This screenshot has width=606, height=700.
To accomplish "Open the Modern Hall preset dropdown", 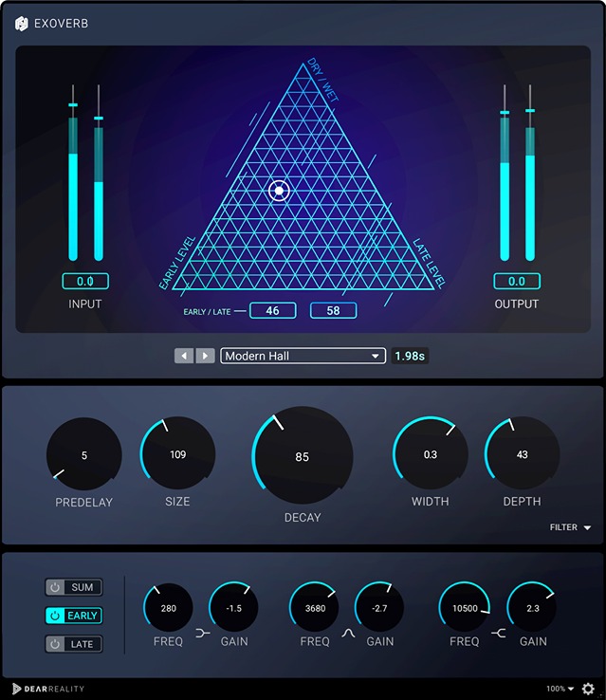I will (303, 356).
